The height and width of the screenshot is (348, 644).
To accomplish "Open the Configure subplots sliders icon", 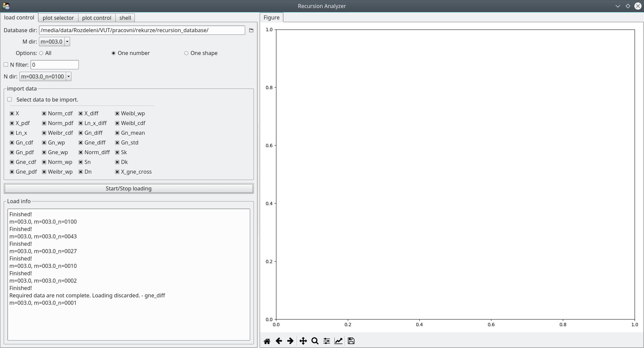I will tap(326, 341).
